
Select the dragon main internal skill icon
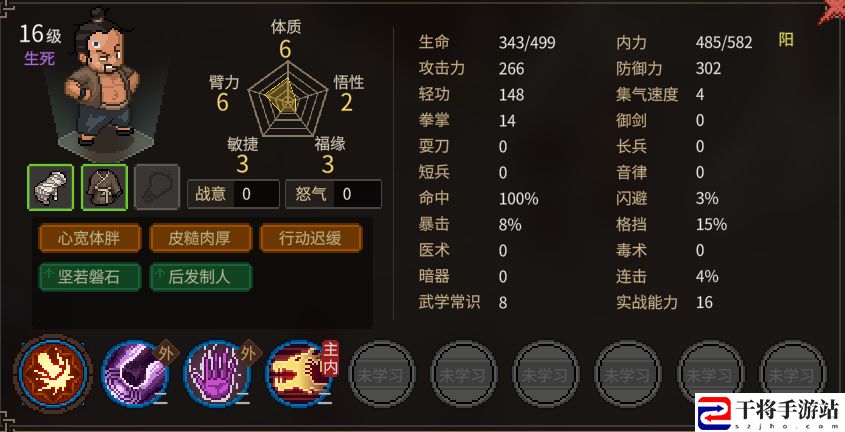coord(300,373)
